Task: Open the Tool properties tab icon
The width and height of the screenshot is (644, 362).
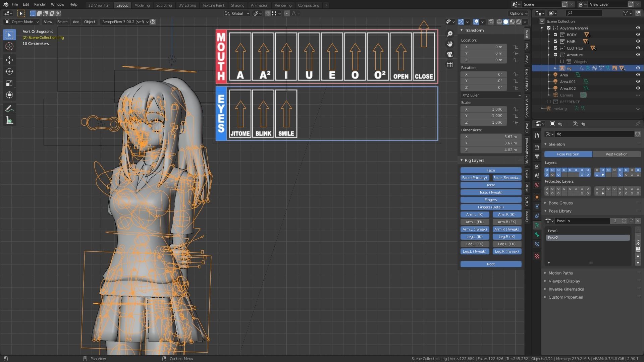Action: 537,135
